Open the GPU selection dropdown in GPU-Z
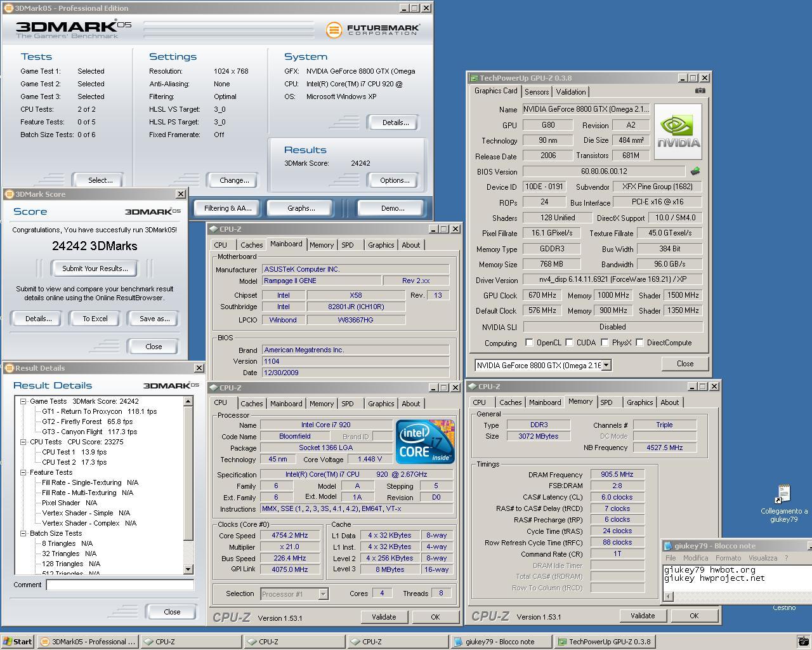This screenshot has height=650, width=812. [x=606, y=365]
